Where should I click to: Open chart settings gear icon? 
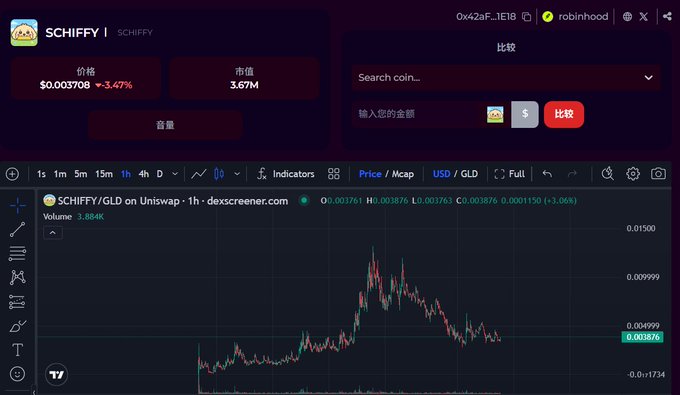[x=633, y=174]
